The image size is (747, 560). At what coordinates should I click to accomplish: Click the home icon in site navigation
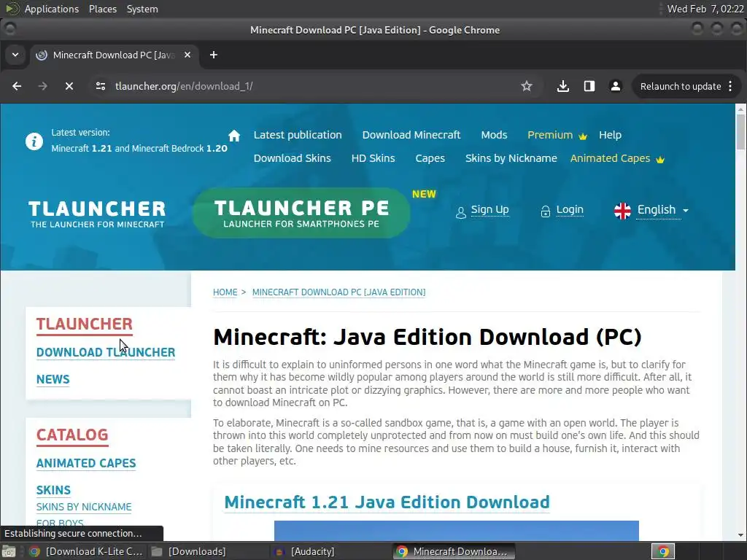pos(234,135)
